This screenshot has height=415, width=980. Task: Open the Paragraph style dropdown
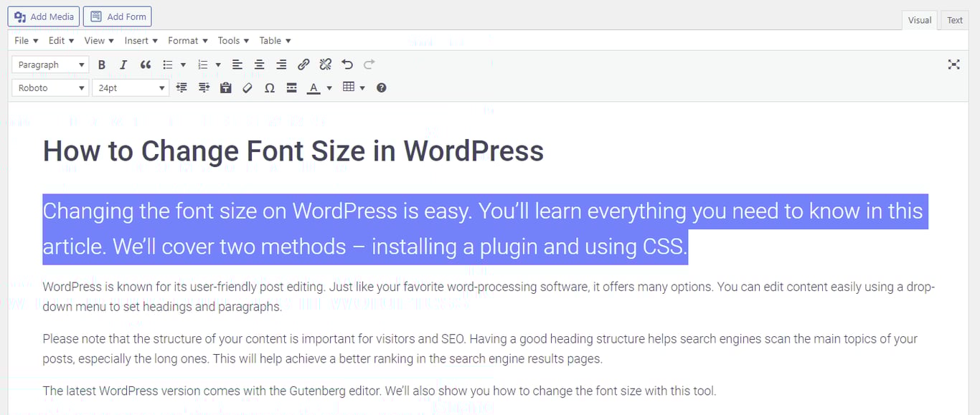pos(50,65)
